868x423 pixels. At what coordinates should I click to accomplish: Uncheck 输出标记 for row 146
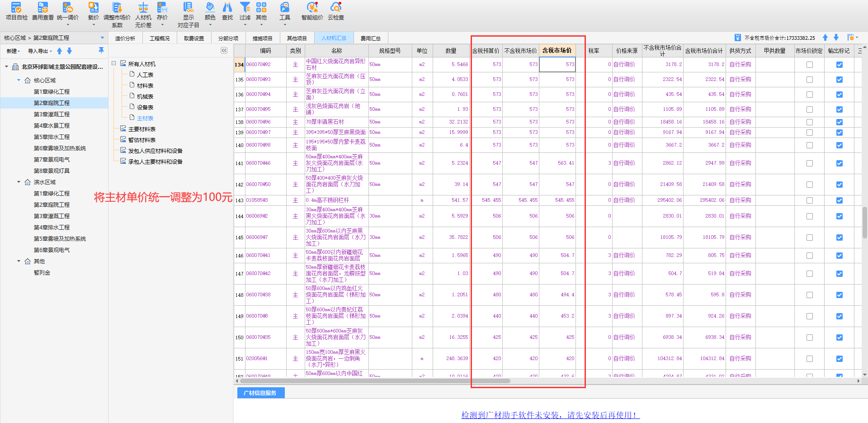pyautogui.click(x=840, y=256)
